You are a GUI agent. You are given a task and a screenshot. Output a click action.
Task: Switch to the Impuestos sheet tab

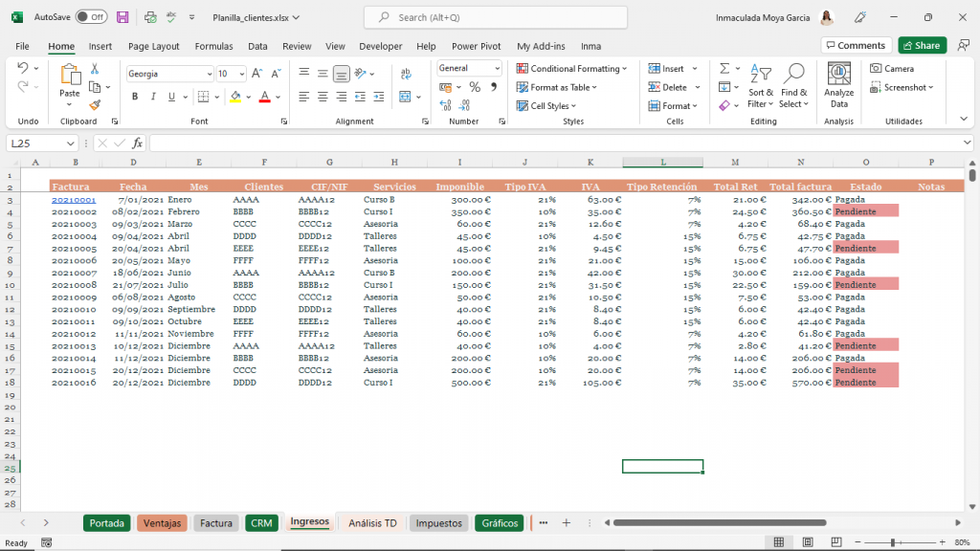pyautogui.click(x=437, y=523)
